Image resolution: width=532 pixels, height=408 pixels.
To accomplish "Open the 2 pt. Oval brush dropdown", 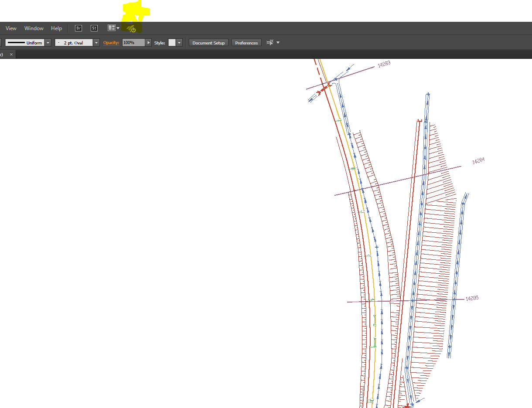I will click(x=96, y=43).
